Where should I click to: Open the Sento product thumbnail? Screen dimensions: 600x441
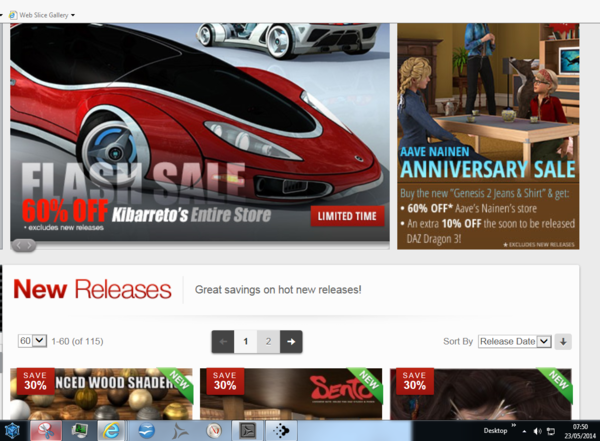(291, 394)
